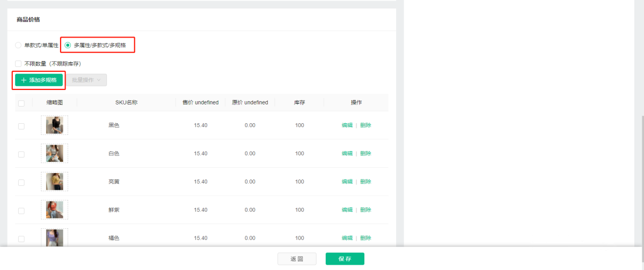Click 编辑 for the 黑色 SKU
This screenshot has height=270, width=644.
coord(347,125)
